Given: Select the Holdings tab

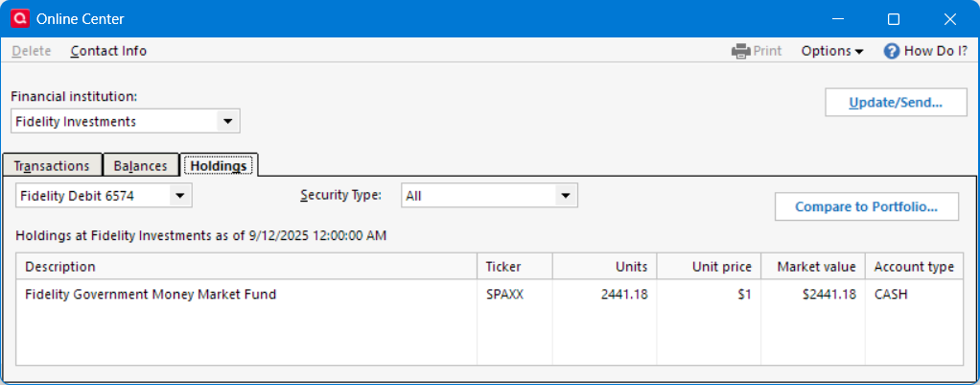Looking at the screenshot, I should (218, 166).
